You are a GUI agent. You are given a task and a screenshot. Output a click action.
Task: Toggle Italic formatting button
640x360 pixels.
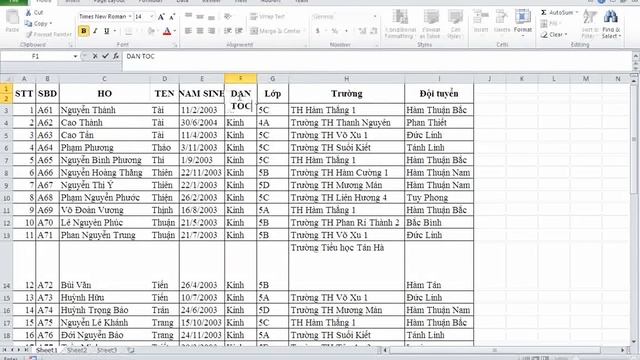(x=95, y=31)
